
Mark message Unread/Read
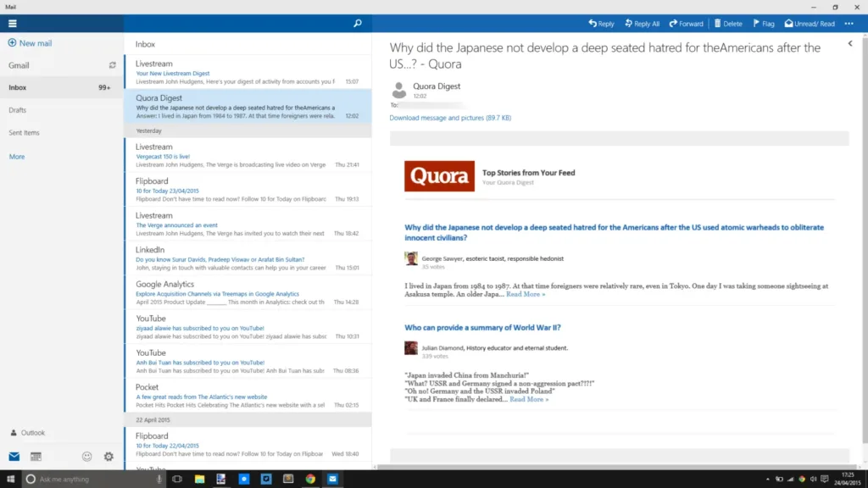(x=810, y=23)
